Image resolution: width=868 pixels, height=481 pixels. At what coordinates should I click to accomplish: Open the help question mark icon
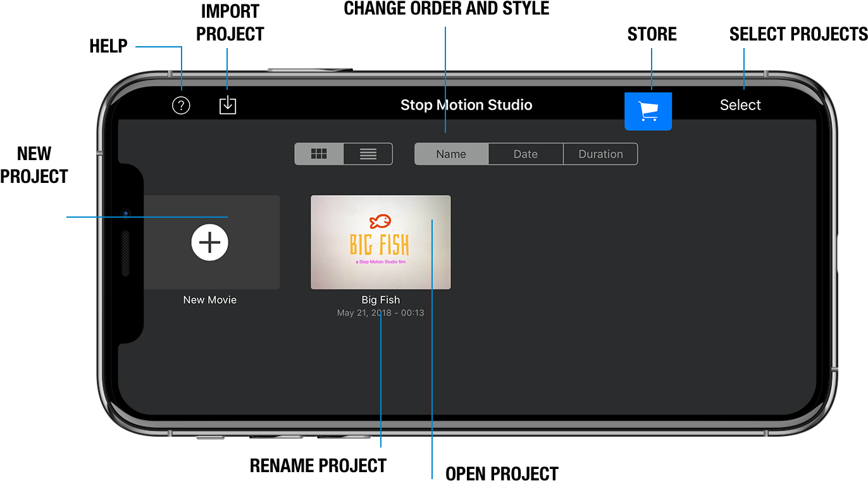click(181, 105)
